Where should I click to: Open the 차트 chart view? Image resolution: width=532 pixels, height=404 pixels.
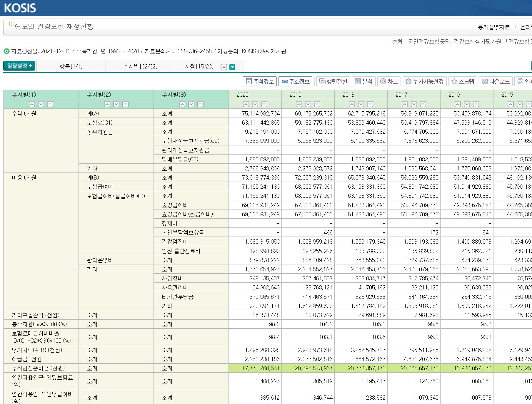tap(389, 81)
